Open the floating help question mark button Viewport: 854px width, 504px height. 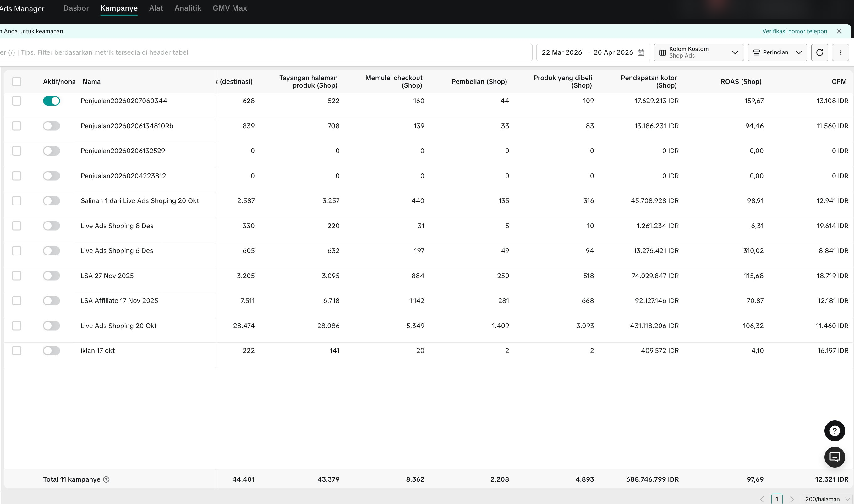[834, 431]
